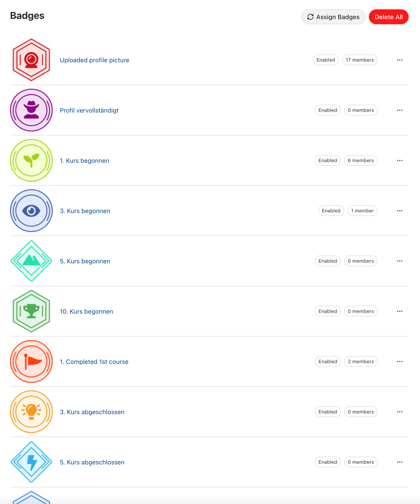Click the red flag badge icon
Screen dimensions: 420x504
pos(31,361)
